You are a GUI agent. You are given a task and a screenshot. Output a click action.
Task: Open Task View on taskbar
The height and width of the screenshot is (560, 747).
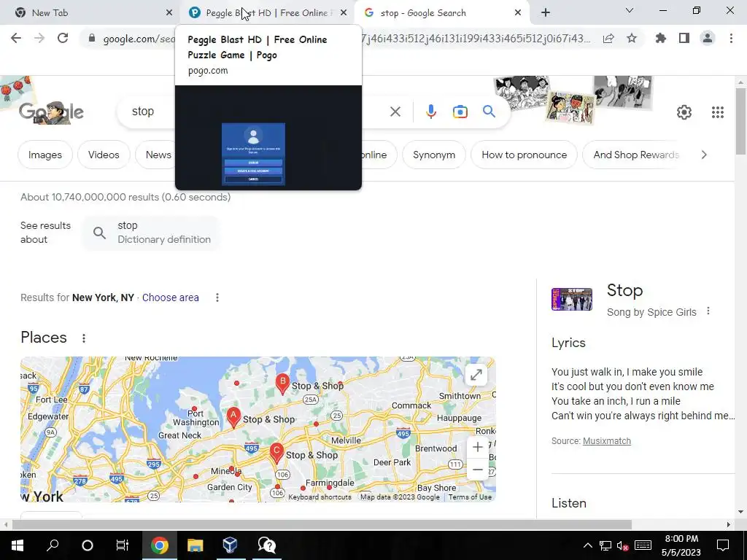(x=123, y=545)
